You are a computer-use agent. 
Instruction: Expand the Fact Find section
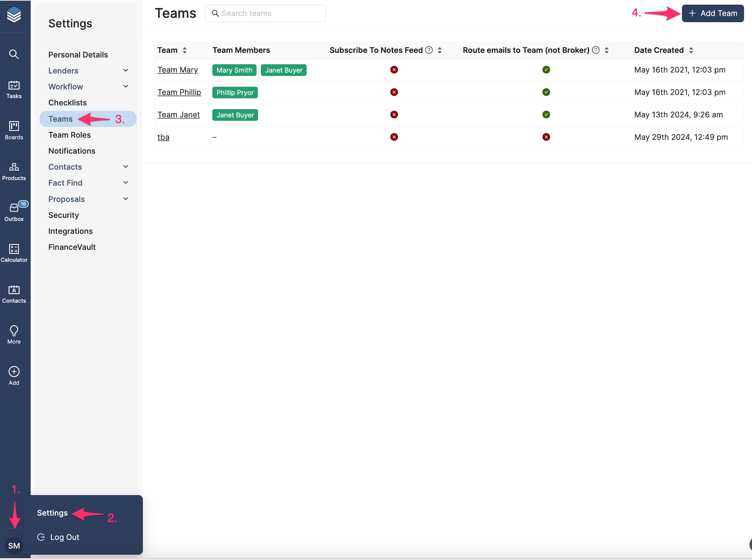126,183
